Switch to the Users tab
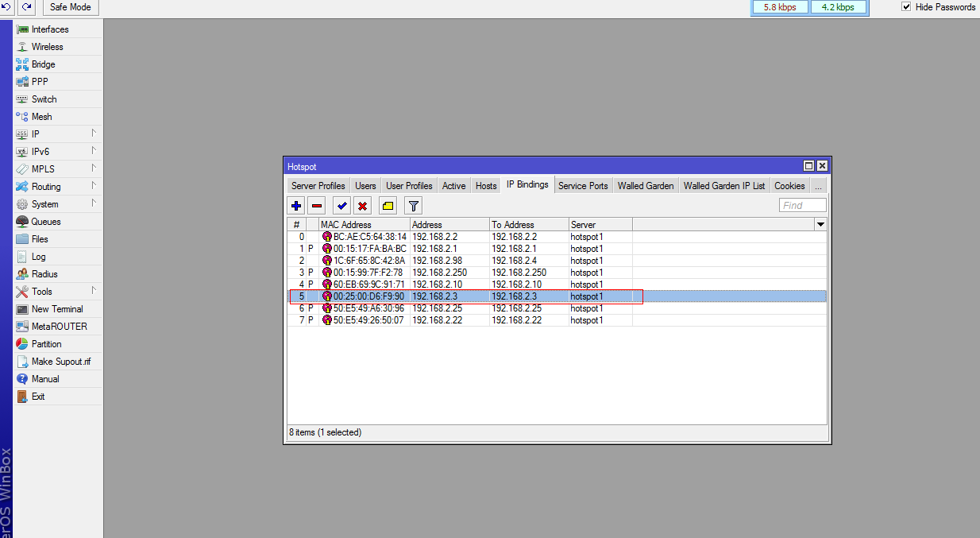 pyautogui.click(x=365, y=186)
